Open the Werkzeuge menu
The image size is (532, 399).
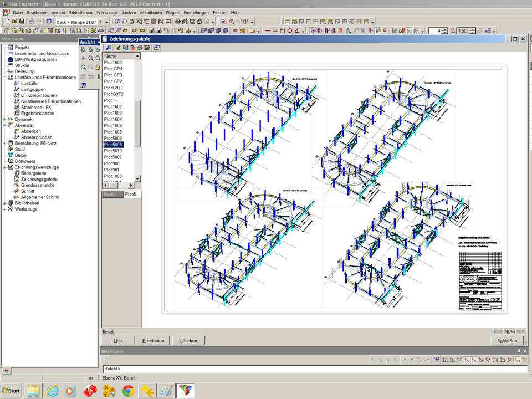click(x=107, y=12)
